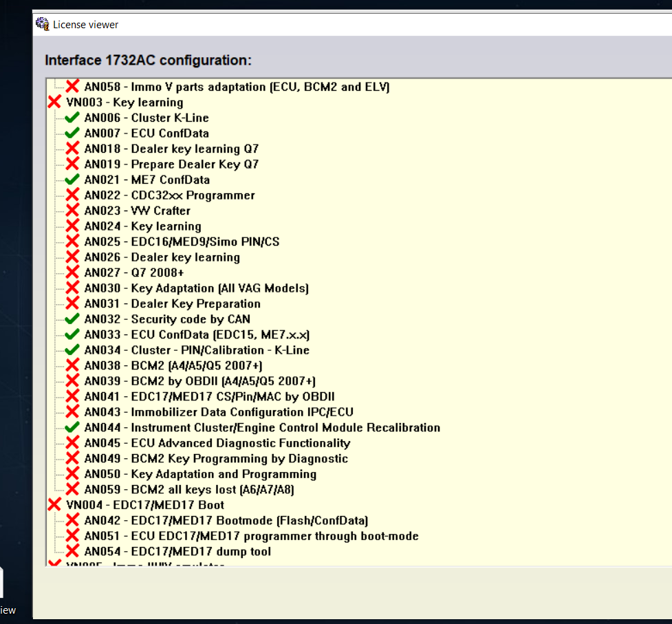This screenshot has height=624, width=672.
Task: Click the red X icon beside AN058
Action: (x=72, y=86)
